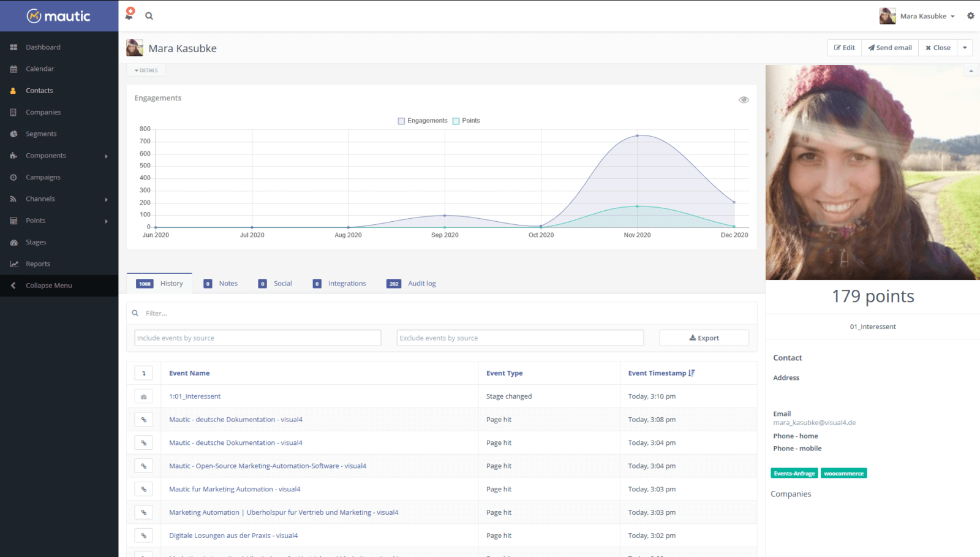The image size is (980, 557).
Task: Expand the Components submenu arrow
Action: pos(107,156)
